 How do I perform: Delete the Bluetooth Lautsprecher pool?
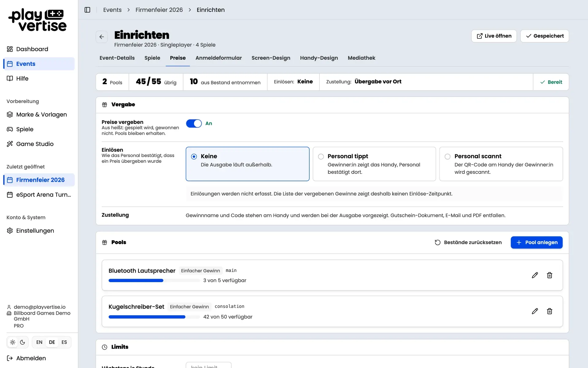549,275
